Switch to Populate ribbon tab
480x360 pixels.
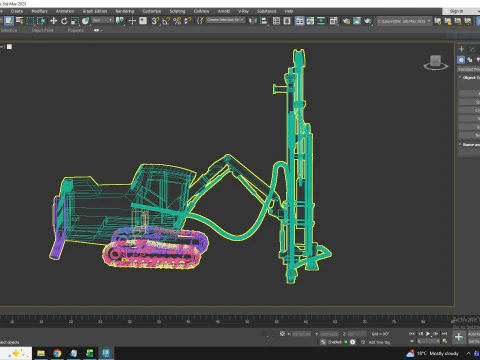click(x=76, y=30)
